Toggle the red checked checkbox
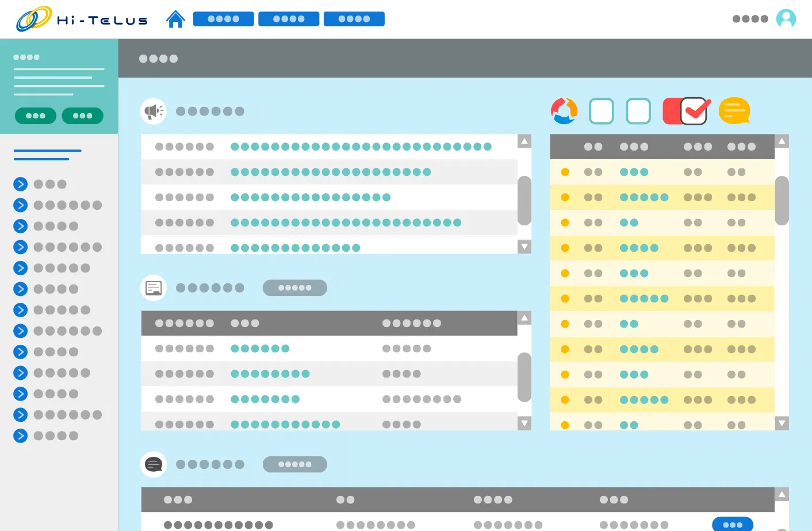The width and height of the screenshot is (812, 531). [685, 111]
